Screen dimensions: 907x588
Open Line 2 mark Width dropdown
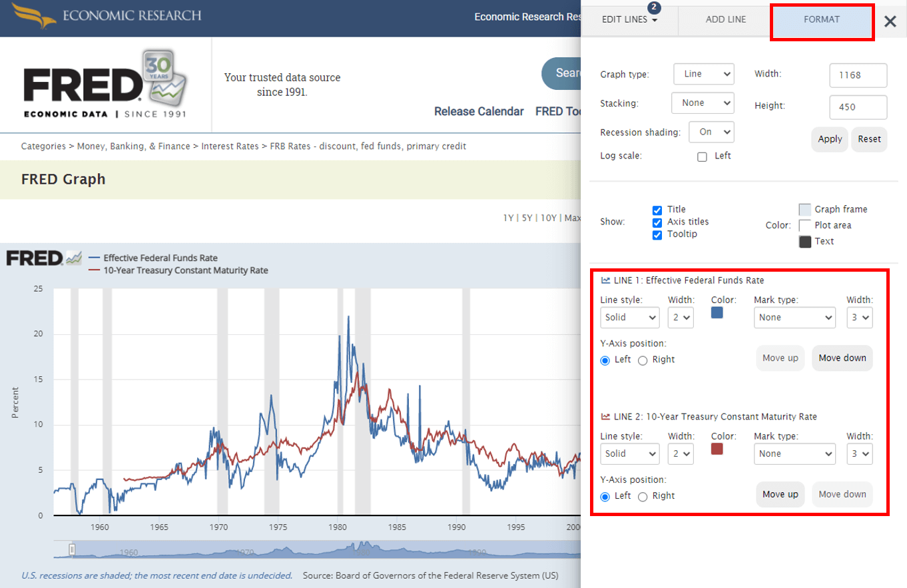click(x=859, y=453)
